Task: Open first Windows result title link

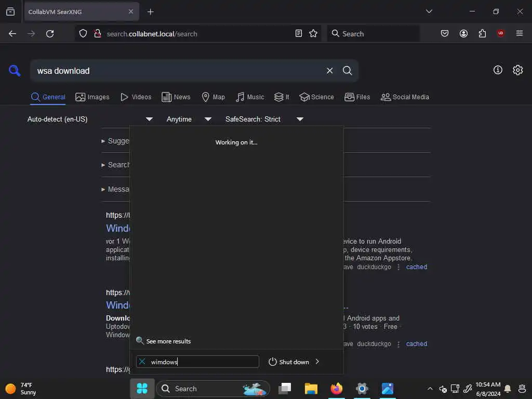Action: point(118,228)
